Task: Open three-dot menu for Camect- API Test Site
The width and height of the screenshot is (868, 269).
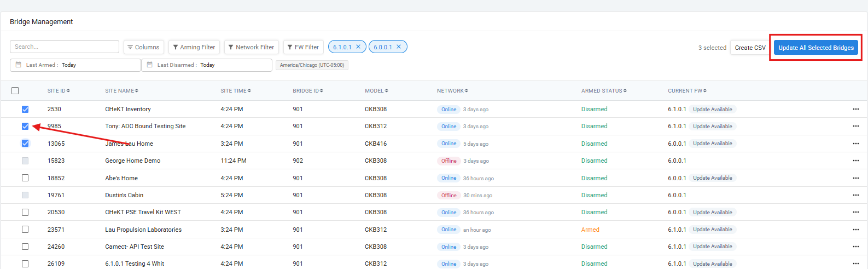Action: click(x=855, y=247)
